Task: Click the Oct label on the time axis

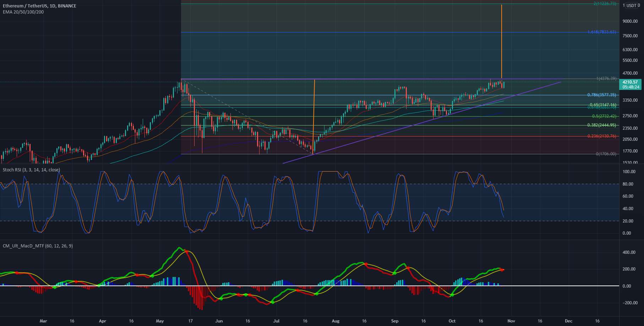Action: tap(452, 321)
